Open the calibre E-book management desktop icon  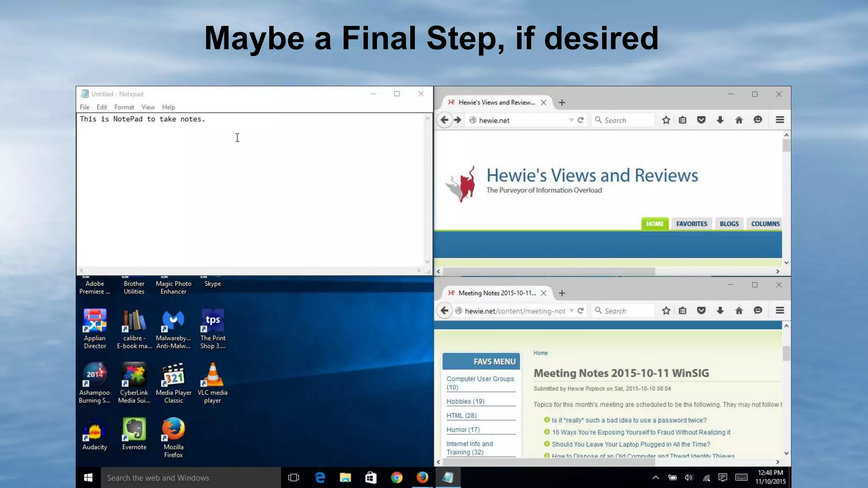(134, 328)
